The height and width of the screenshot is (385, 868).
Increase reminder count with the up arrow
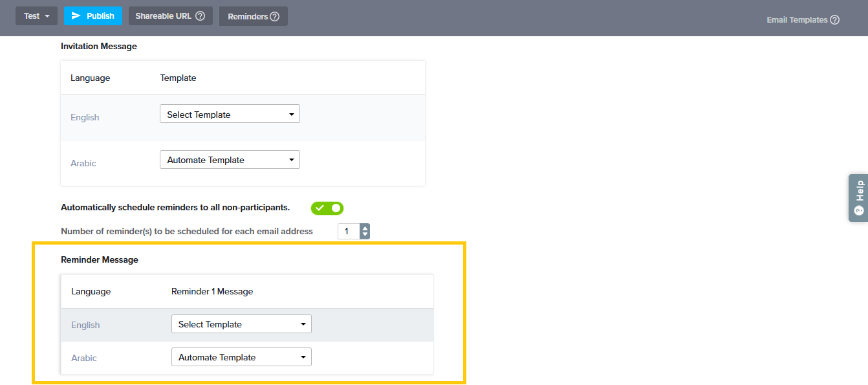365,228
